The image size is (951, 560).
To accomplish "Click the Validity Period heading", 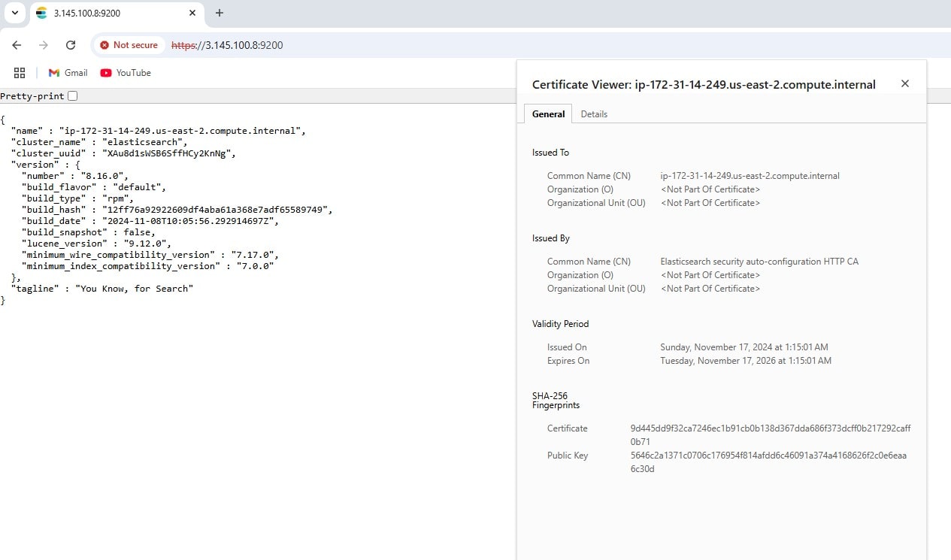I will [x=561, y=324].
